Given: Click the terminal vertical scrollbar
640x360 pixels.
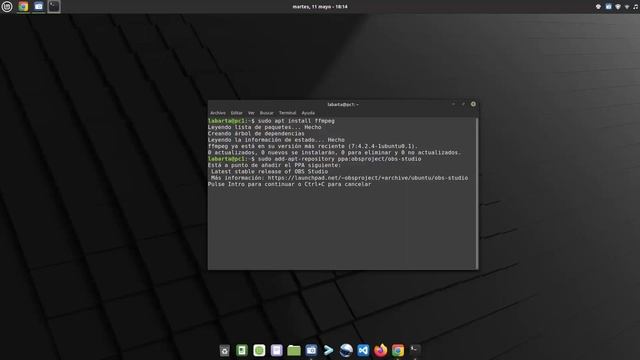Looking at the screenshot, I should [x=477, y=193].
